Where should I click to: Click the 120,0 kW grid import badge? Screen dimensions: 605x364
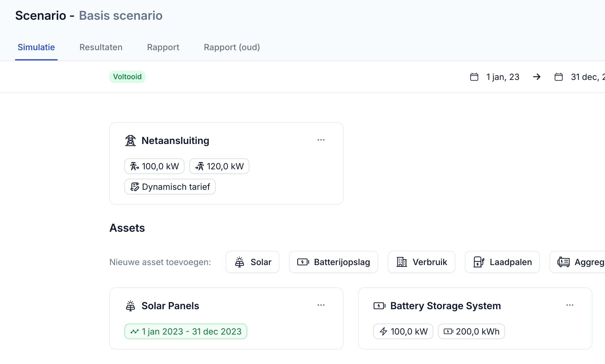click(x=219, y=166)
